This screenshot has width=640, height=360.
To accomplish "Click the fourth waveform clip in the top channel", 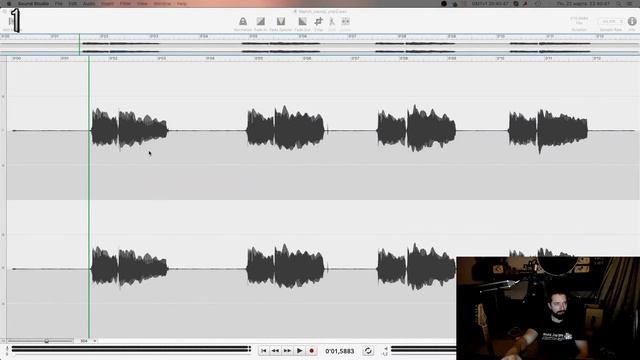I will coord(548,130).
